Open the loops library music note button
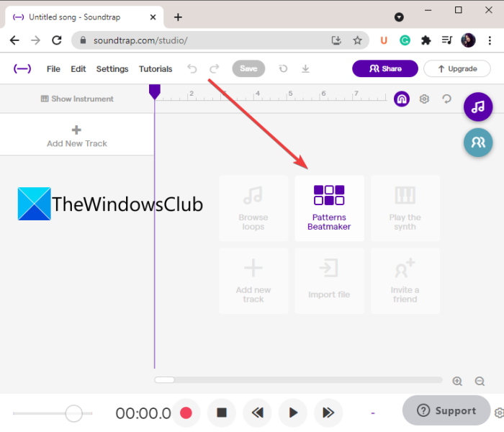This screenshot has height=432, width=504. click(x=478, y=107)
